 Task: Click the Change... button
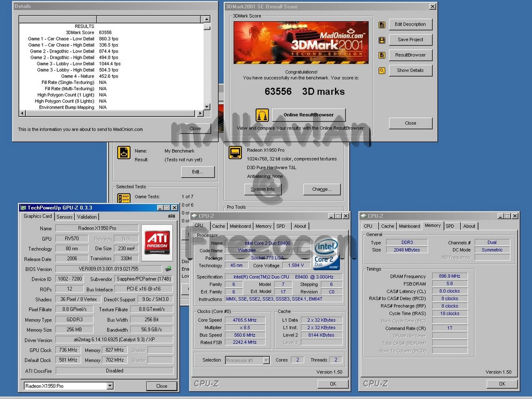[321, 189]
